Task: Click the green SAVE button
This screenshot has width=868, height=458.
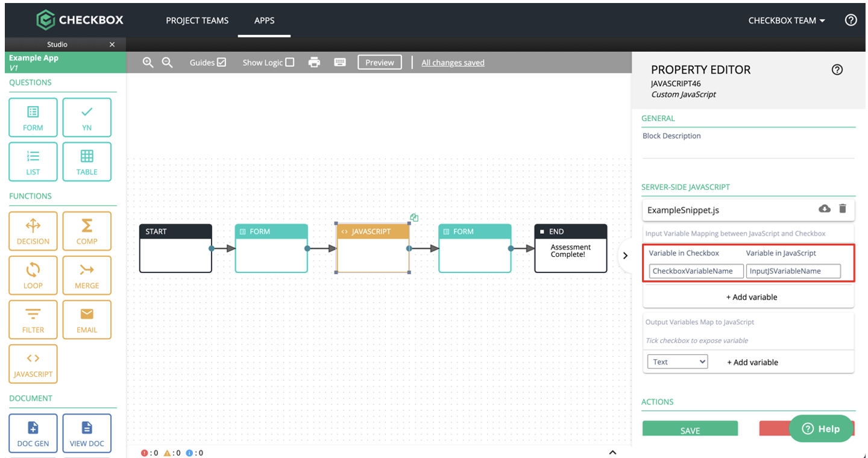Action: 690,428
